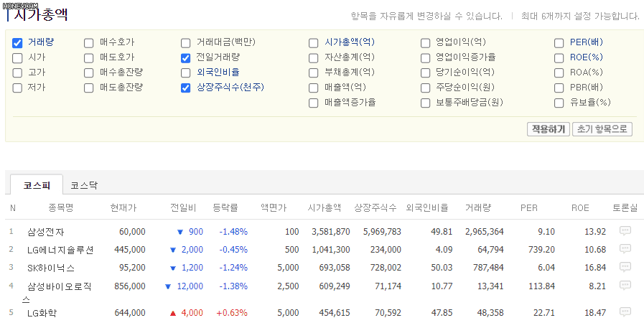
Task: Open the LG에너지솔루션 stock link
Action: coord(60,250)
